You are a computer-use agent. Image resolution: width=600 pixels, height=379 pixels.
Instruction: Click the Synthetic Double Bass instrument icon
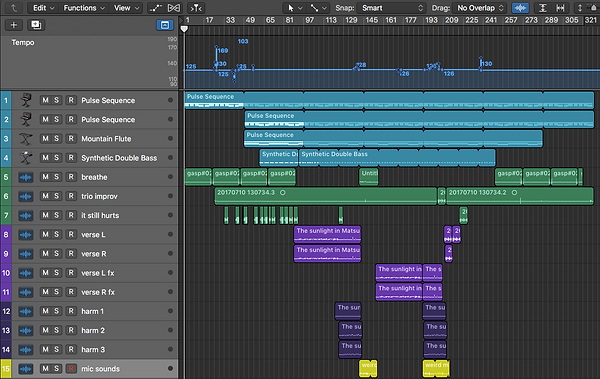click(x=26, y=158)
